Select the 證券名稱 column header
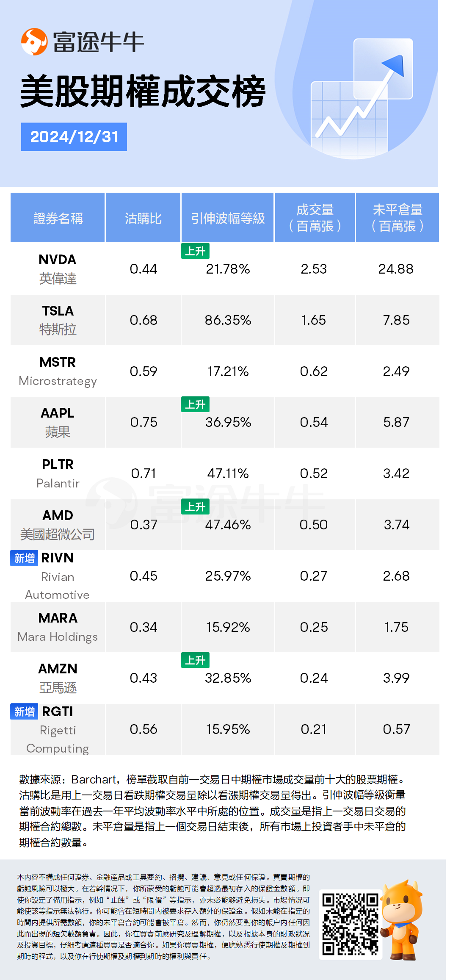The image size is (450, 980). coord(58,218)
